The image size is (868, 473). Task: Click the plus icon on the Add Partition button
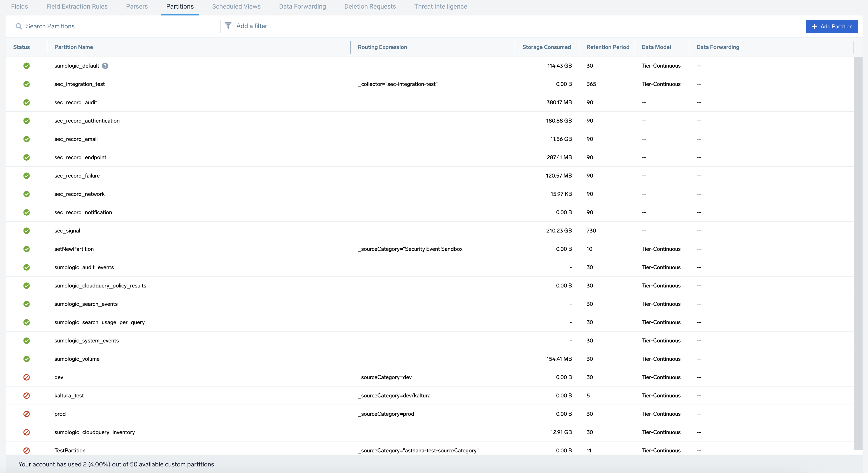[814, 26]
